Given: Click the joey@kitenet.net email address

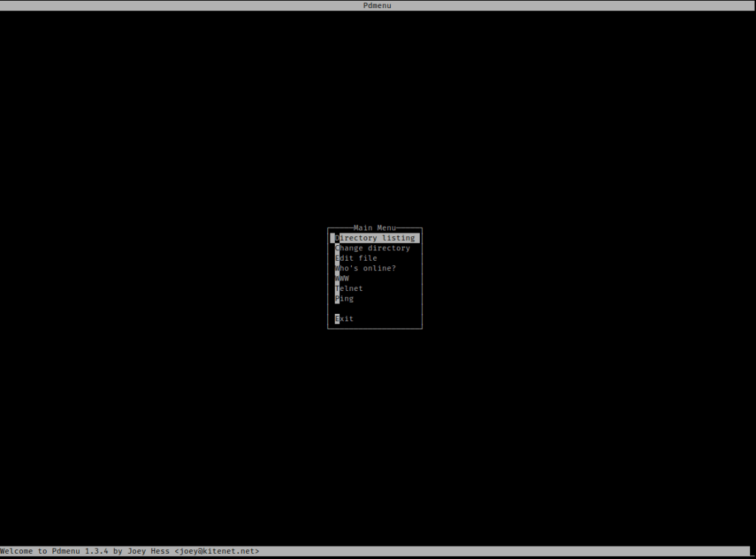Looking at the screenshot, I should (217, 551).
